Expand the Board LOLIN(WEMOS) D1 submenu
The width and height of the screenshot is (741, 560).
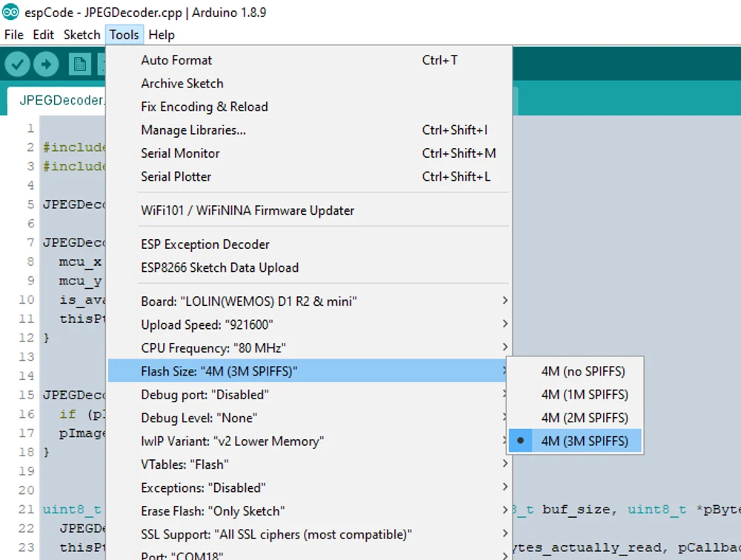click(309, 301)
